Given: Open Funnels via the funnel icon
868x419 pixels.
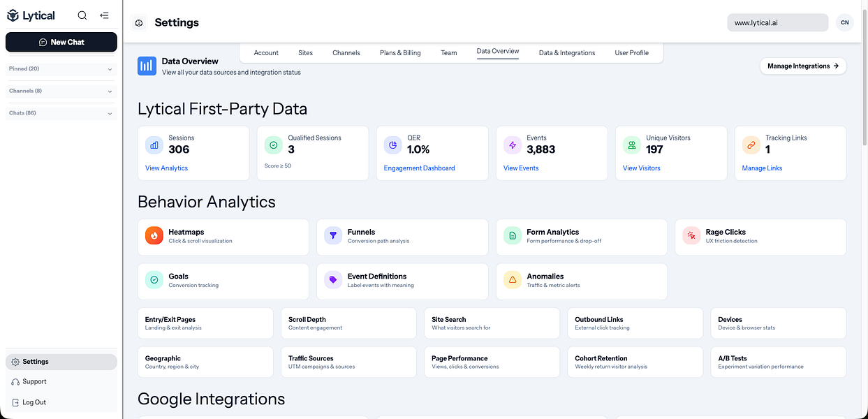Looking at the screenshot, I should 333,236.
